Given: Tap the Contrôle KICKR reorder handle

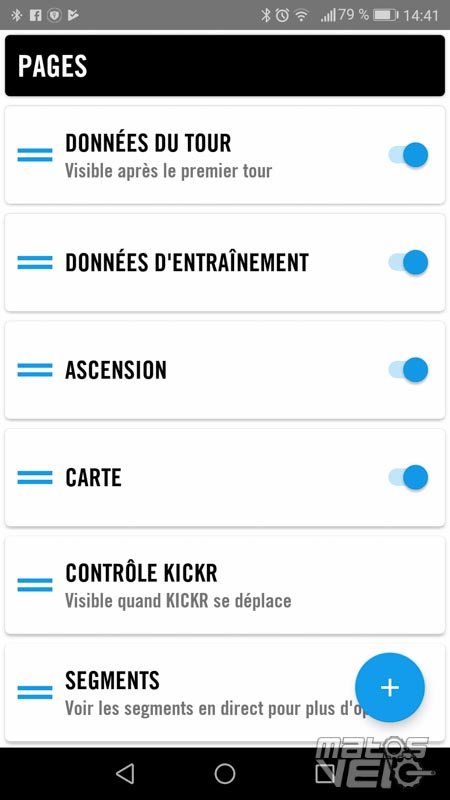Looking at the screenshot, I should (35, 585).
